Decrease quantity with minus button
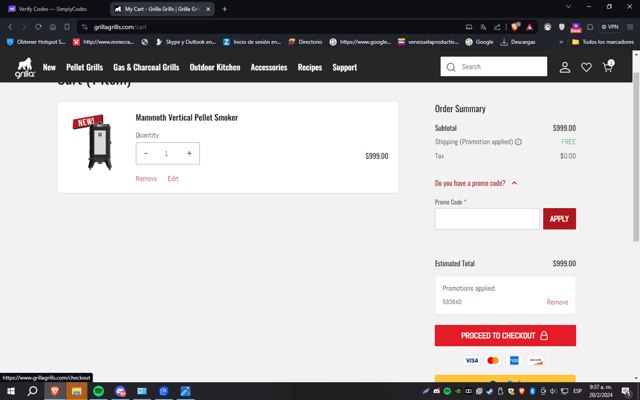The image size is (640, 400). pyautogui.click(x=146, y=153)
